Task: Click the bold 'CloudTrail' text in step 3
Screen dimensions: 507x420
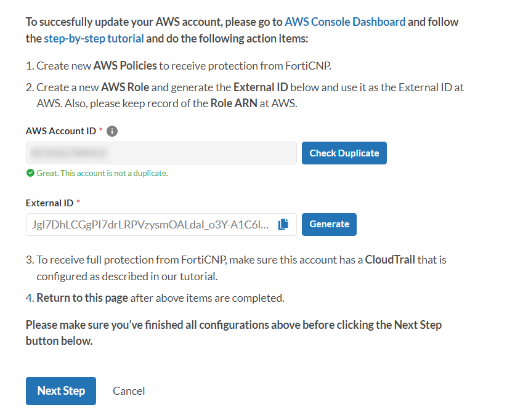Action: point(390,260)
